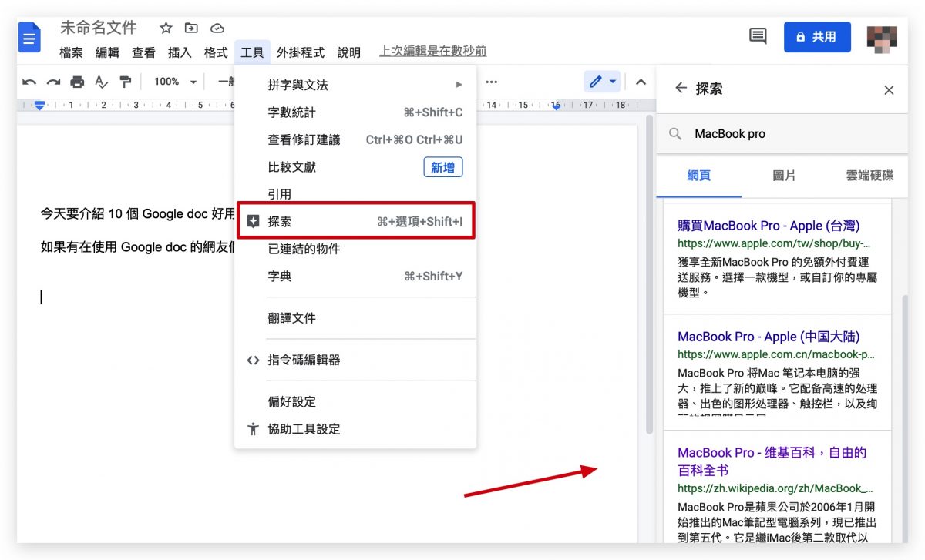Click the print icon
Viewport: 925px width, 560px height.
click(x=77, y=82)
